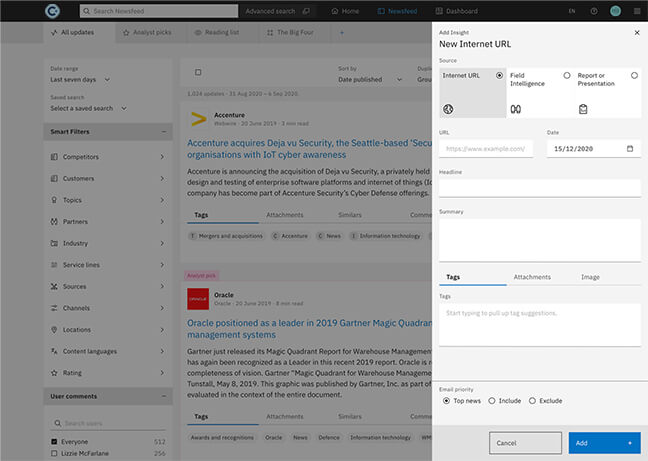The image size is (648, 461).
Task: Click the Industry filter icon
Action: pos(54,243)
